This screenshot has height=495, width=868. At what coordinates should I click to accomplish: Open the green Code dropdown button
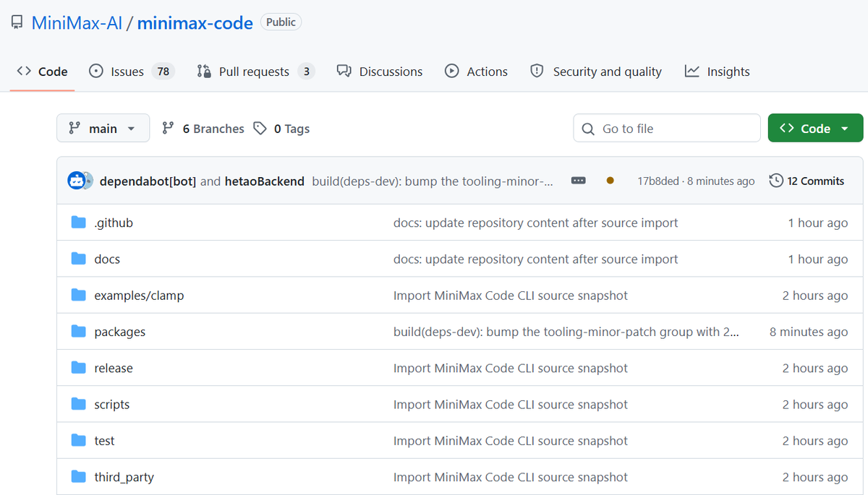[x=815, y=128]
